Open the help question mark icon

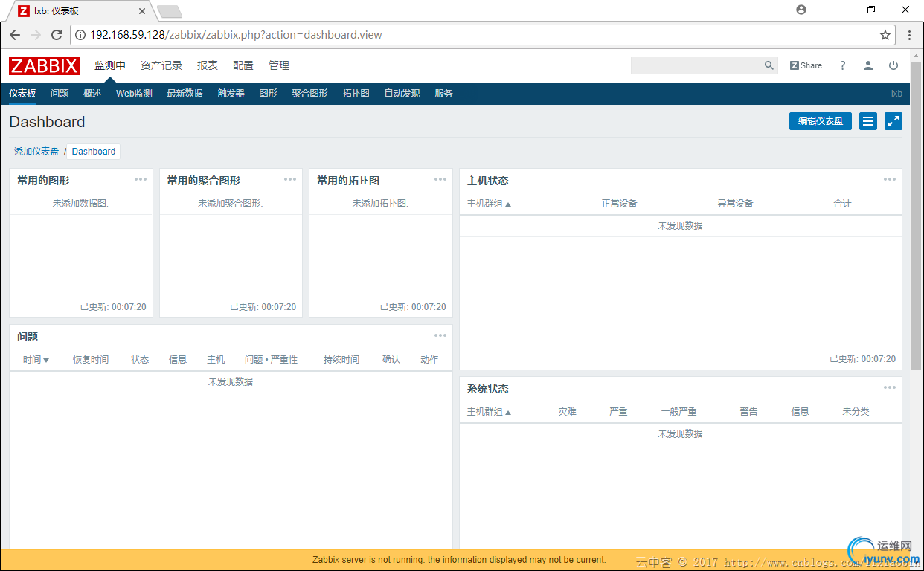click(x=843, y=65)
